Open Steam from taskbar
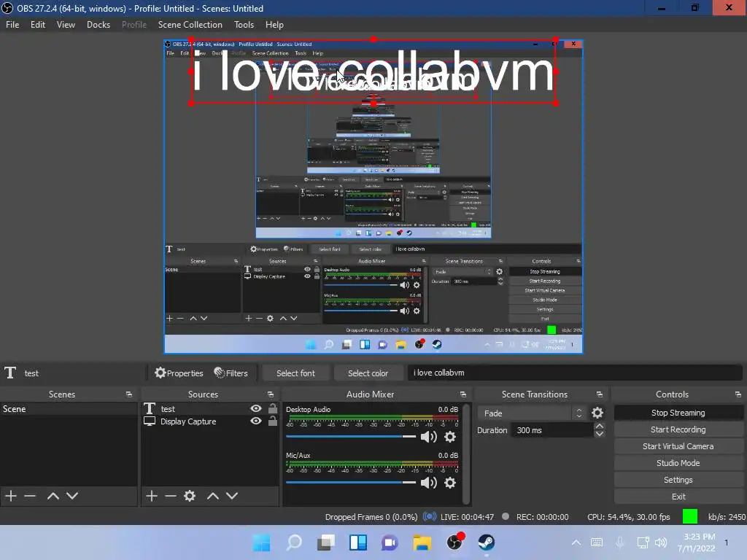Image resolution: width=747 pixels, height=560 pixels. pos(486,542)
